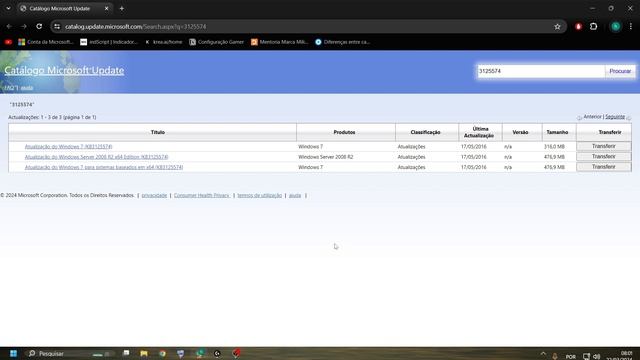Open the Configuração Gamer bookmark
This screenshot has width=640, height=360.
coord(216,42)
